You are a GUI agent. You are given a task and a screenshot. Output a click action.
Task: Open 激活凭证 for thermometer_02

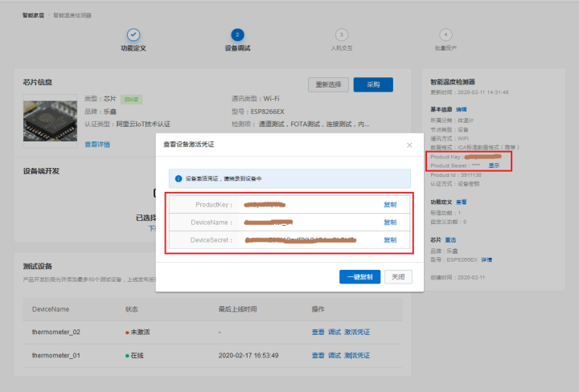(357, 333)
